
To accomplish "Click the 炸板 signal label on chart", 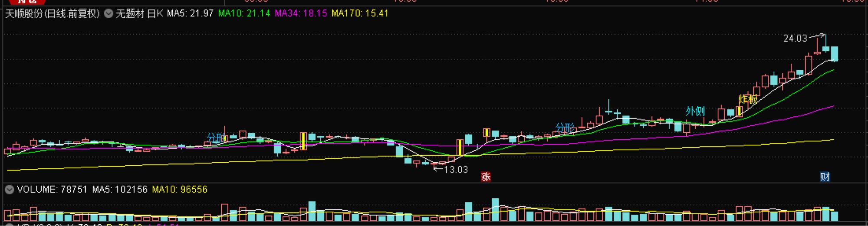I will pos(748,99).
